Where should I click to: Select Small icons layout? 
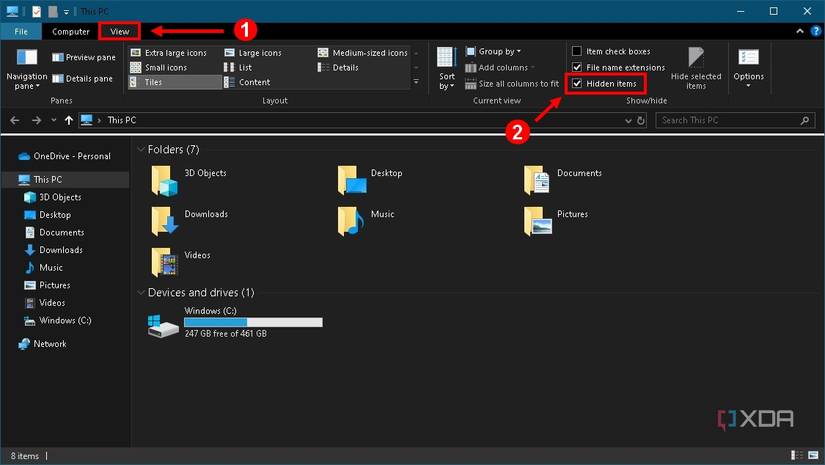[159, 67]
